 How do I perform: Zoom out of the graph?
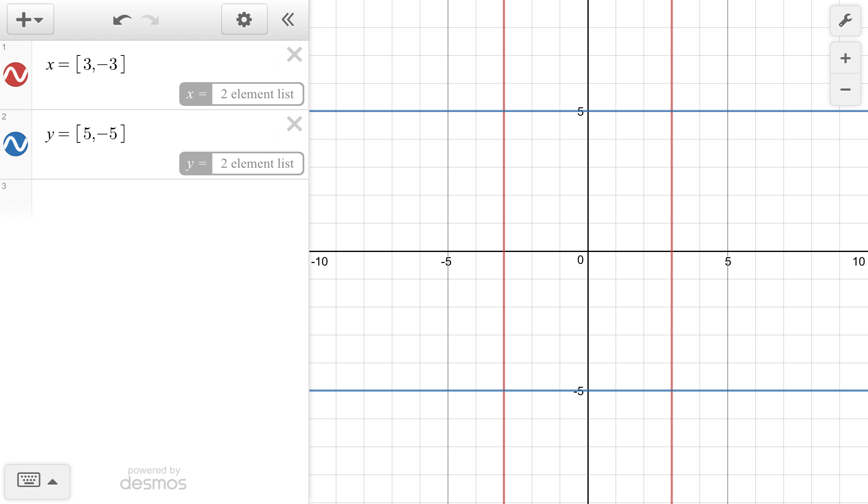click(x=845, y=89)
